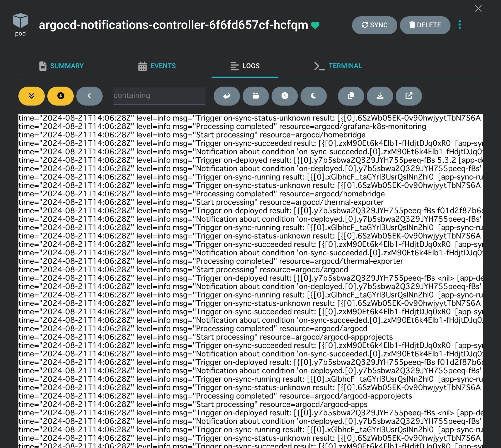Download the pod logs
The height and width of the screenshot is (448, 501).
(380, 96)
